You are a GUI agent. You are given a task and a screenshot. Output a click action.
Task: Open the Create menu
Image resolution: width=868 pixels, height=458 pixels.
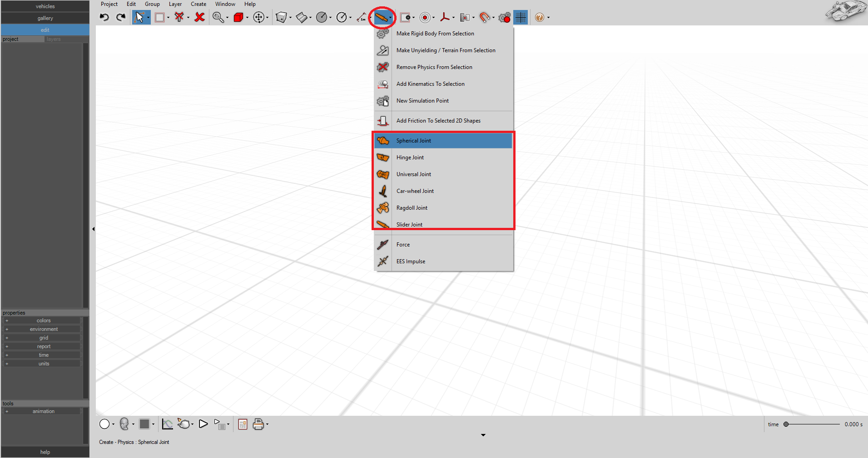coord(198,4)
